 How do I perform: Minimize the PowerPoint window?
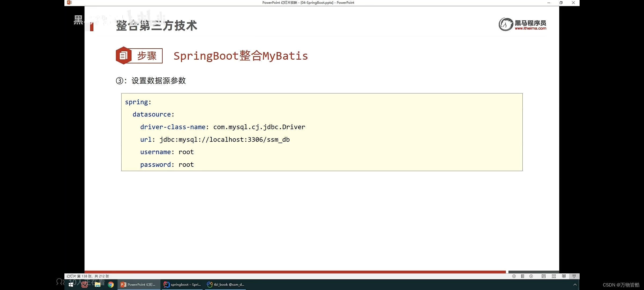coord(549,3)
